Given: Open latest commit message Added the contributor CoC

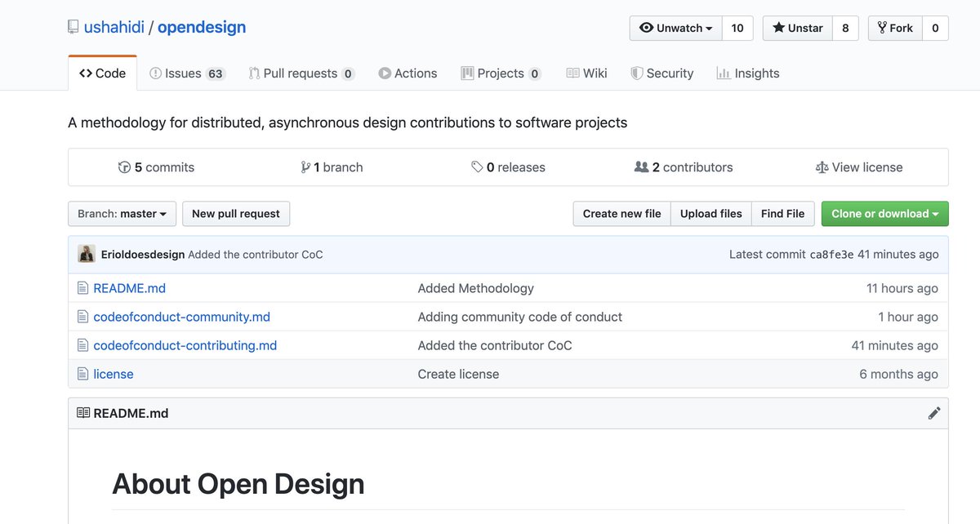Looking at the screenshot, I should point(256,255).
